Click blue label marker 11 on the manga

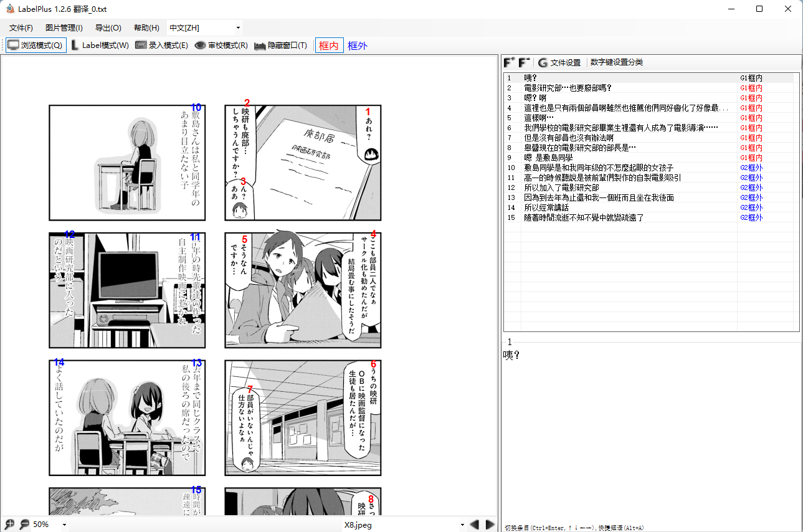195,237
